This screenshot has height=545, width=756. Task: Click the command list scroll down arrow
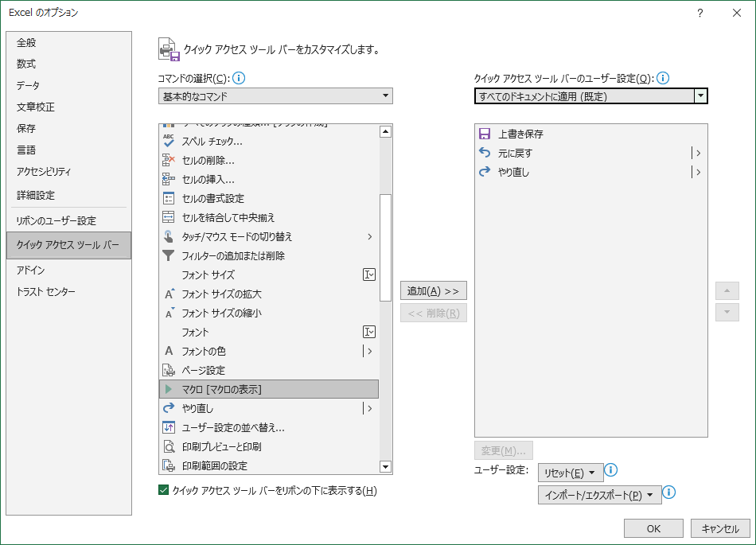tap(385, 466)
